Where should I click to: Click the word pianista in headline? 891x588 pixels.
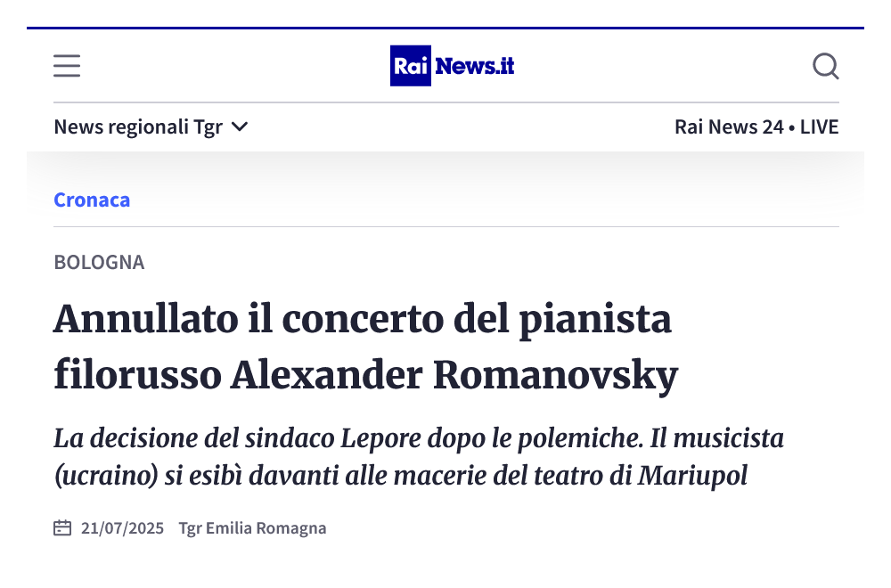tap(595, 319)
